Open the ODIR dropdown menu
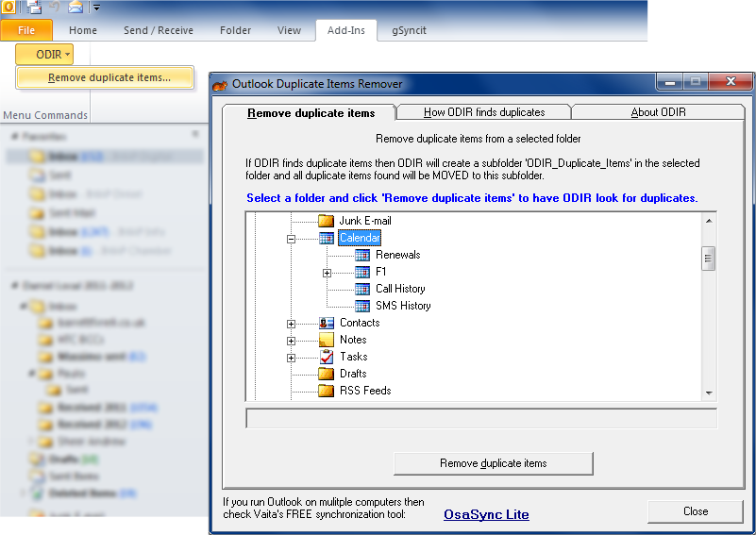This screenshot has height=535, width=756. point(44,55)
